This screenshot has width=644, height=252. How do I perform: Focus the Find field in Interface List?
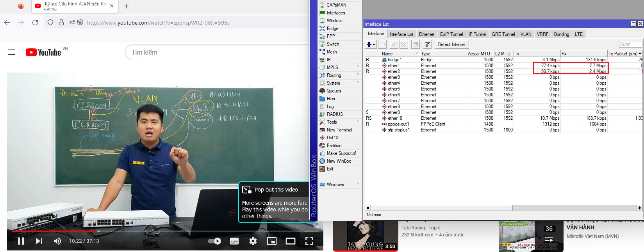pyautogui.click(x=630, y=44)
